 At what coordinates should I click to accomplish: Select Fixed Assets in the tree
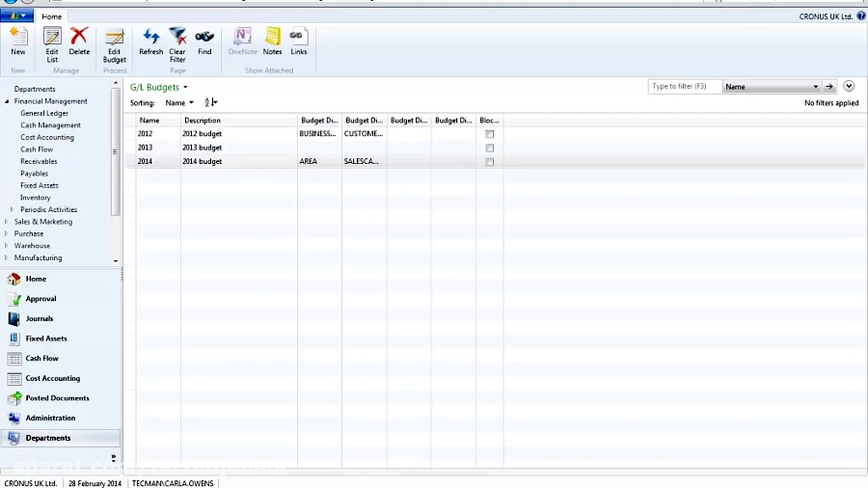pyautogui.click(x=40, y=185)
